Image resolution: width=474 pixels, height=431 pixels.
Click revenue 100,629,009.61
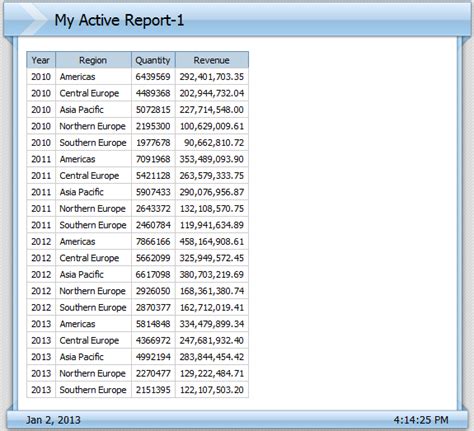click(212, 126)
